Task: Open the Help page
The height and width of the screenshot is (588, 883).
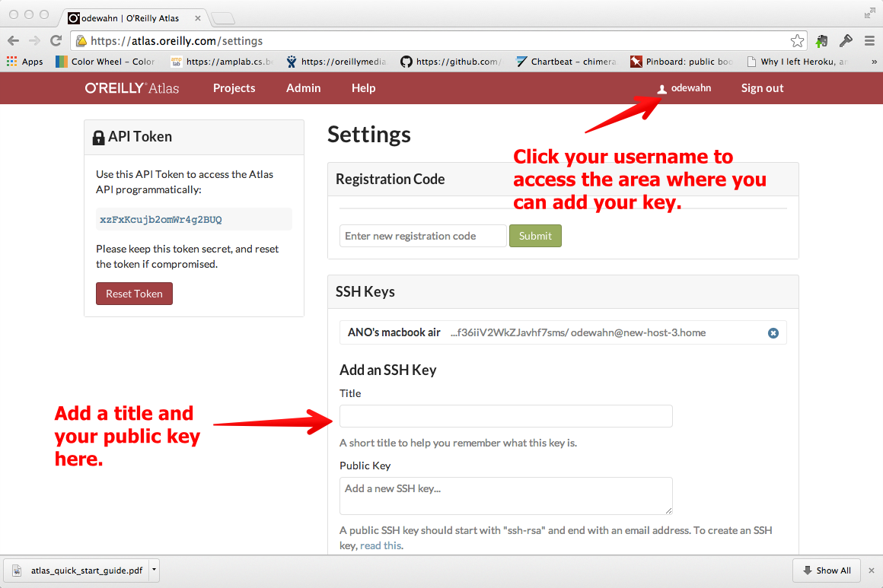Action: coord(363,87)
